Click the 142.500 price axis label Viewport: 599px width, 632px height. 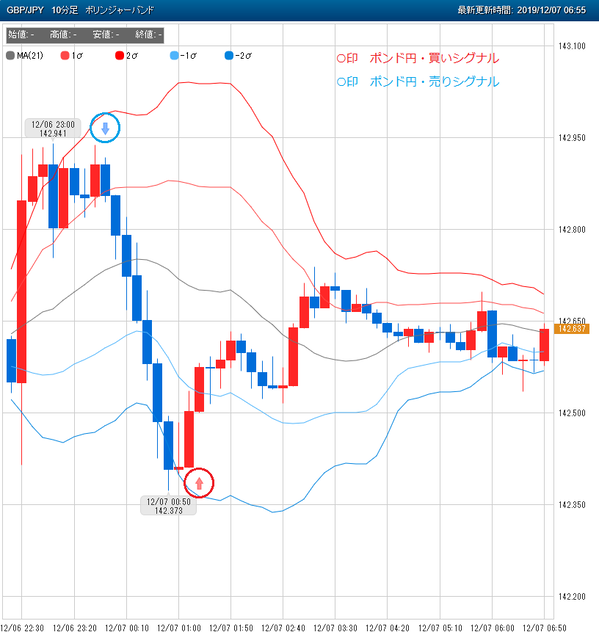click(572, 413)
